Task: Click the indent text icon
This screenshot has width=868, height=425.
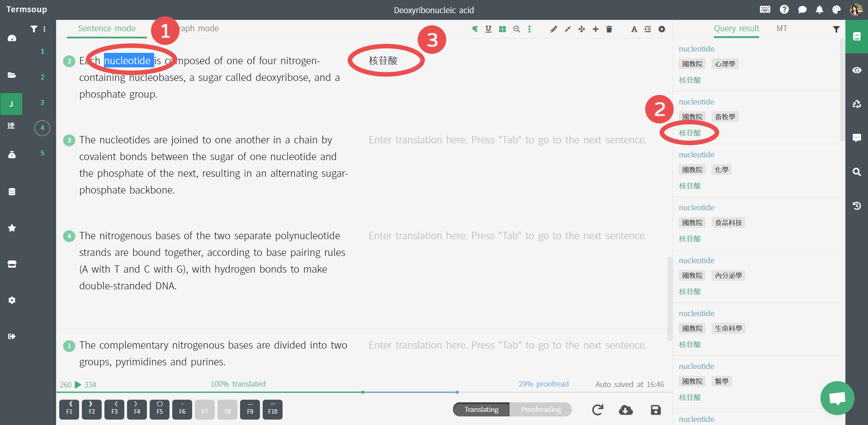Action: click(x=648, y=29)
